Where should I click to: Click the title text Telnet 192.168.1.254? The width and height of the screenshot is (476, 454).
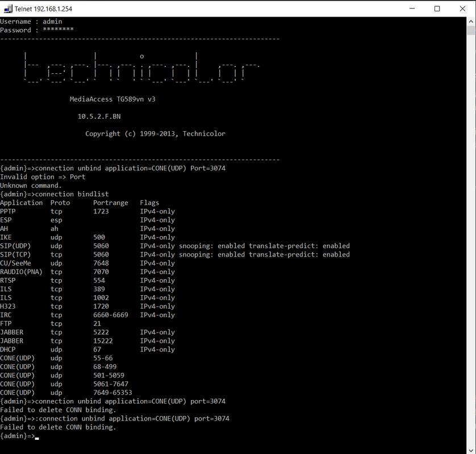point(43,9)
